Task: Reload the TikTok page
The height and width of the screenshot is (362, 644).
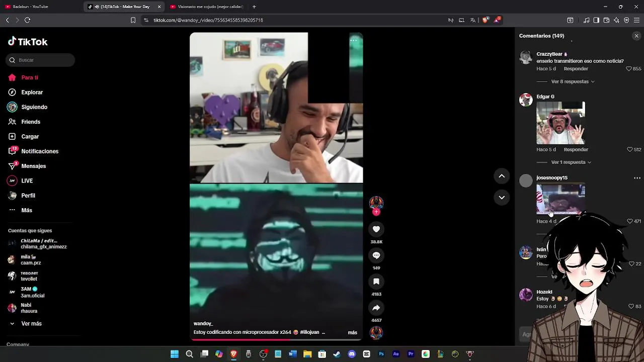Action: click(27, 20)
